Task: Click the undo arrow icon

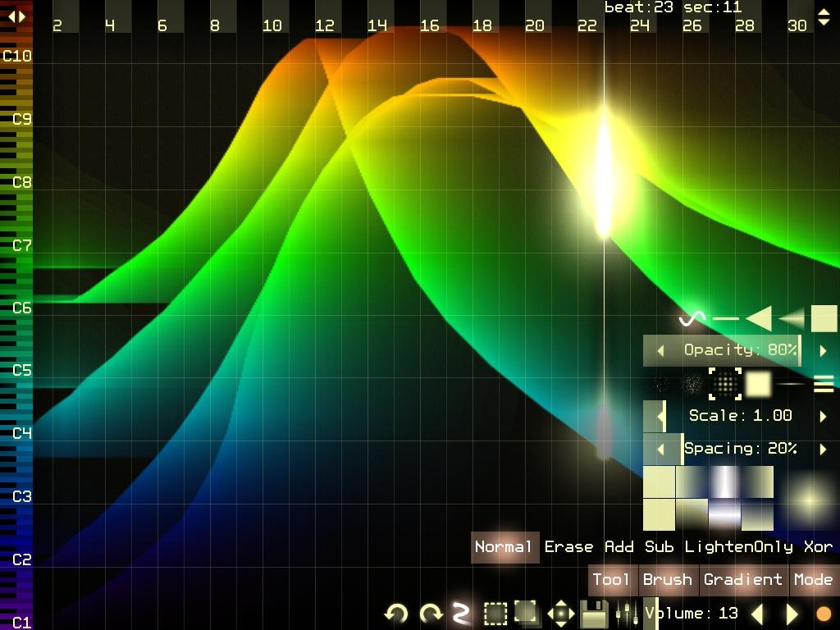Action: (396, 613)
